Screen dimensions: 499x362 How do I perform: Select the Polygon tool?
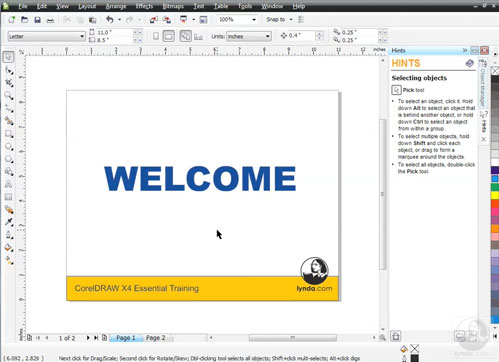point(9,159)
